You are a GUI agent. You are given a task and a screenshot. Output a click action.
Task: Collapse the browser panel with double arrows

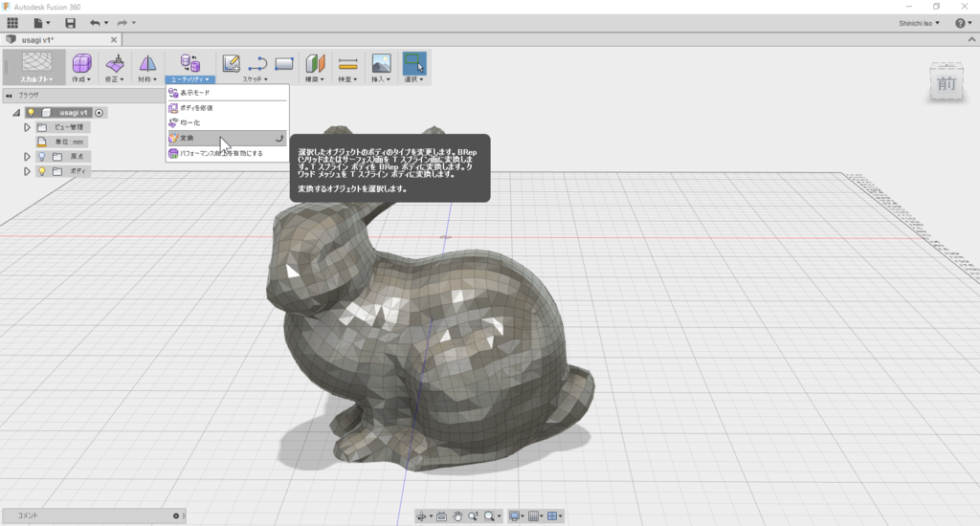point(9,96)
